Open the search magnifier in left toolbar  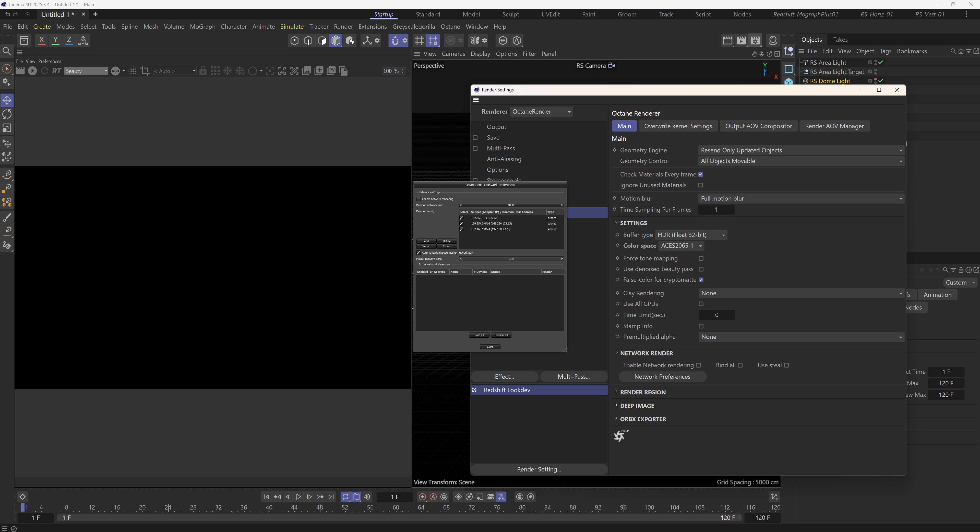click(x=7, y=51)
